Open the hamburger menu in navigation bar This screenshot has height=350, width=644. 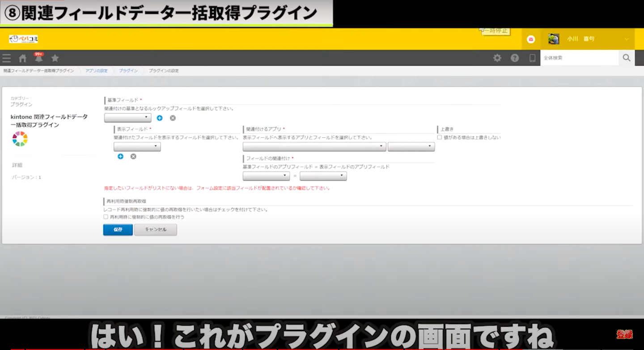pos(6,58)
